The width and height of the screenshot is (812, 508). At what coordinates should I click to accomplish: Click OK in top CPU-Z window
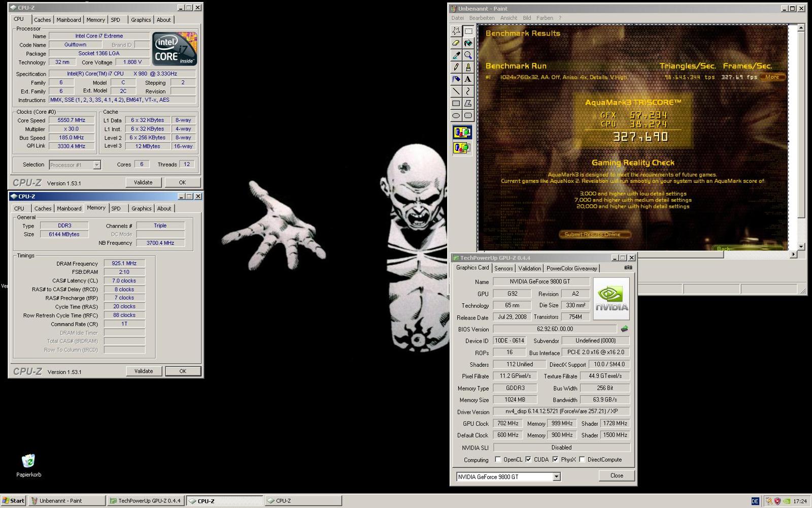[x=182, y=182]
